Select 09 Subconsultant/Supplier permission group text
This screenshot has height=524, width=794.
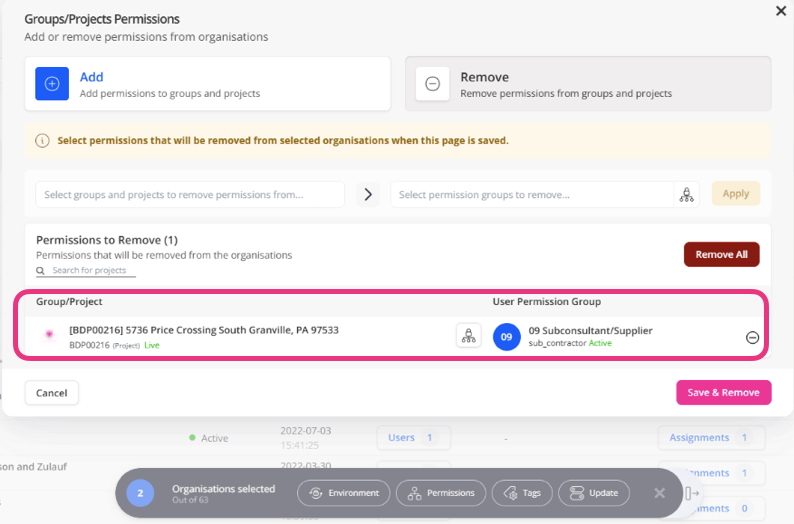tap(590, 331)
